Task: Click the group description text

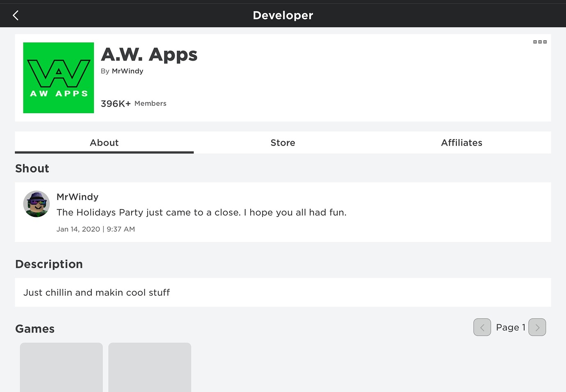Action: tap(96, 292)
